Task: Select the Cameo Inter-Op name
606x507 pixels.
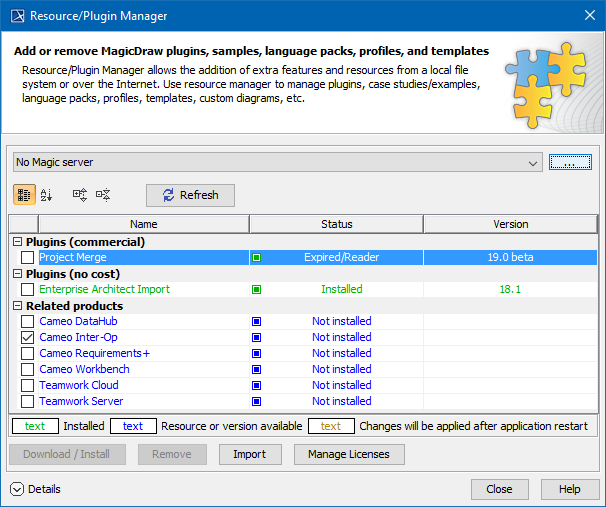Action: coord(78,337)
